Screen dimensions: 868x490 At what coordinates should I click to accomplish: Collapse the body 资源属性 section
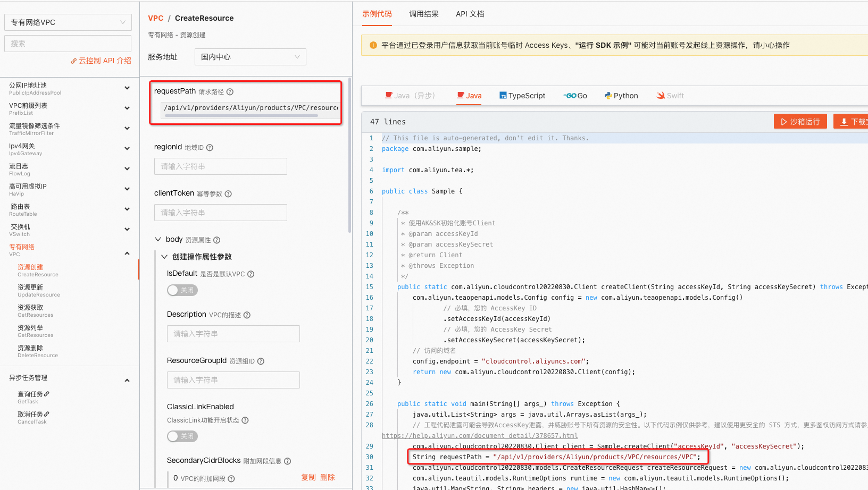point(158,240)
